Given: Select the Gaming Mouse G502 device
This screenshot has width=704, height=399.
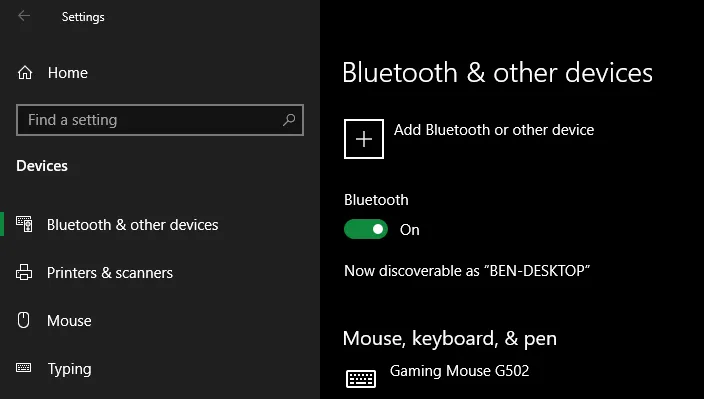Looking at the screenshot, I should click(459, 371).
